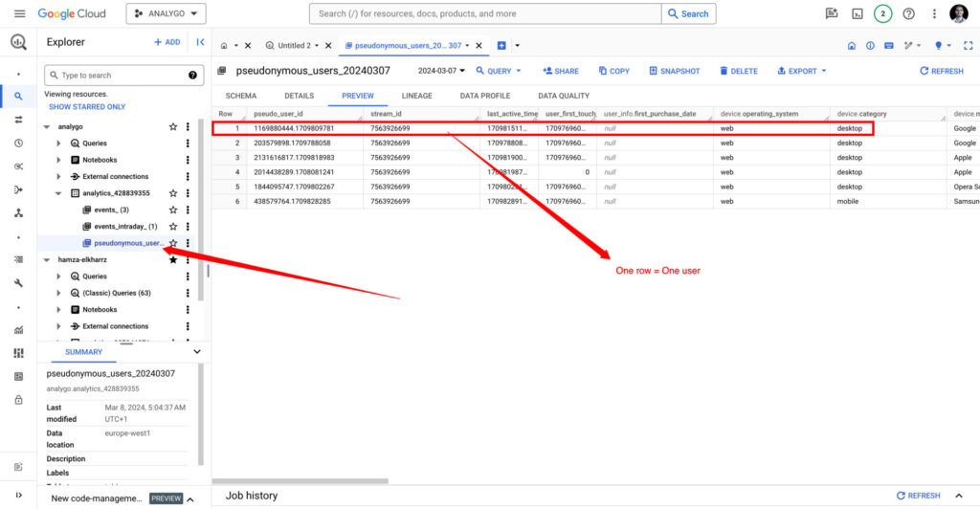Viewport: 980px width, 509px height.
Task: Open the search help icon in Explorer
Action: [192, 75]
